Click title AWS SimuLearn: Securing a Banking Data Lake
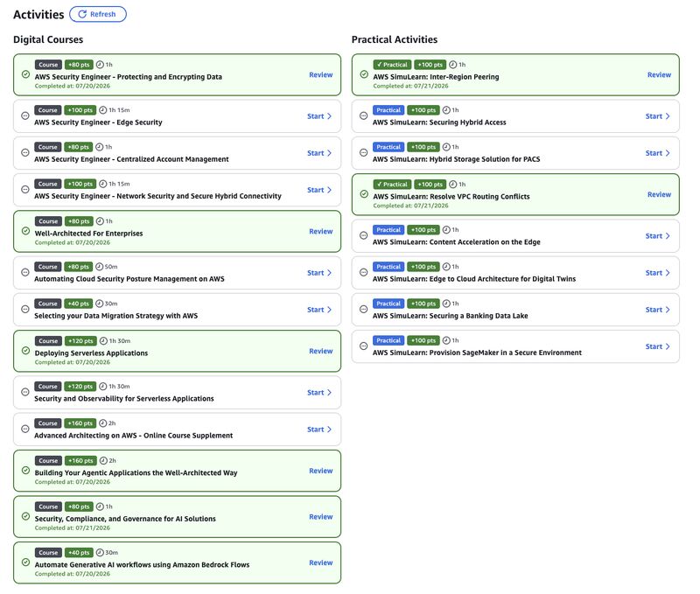Viewport: 700px width, 594px height. tap(450, 316)
